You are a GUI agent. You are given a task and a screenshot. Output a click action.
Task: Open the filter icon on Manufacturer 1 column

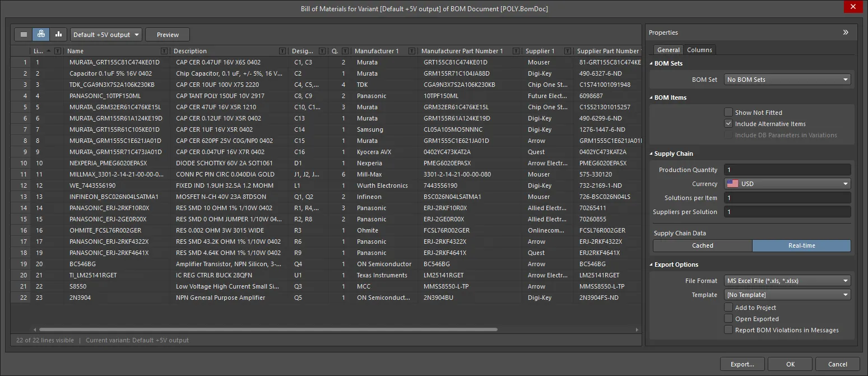coord(412,51)
